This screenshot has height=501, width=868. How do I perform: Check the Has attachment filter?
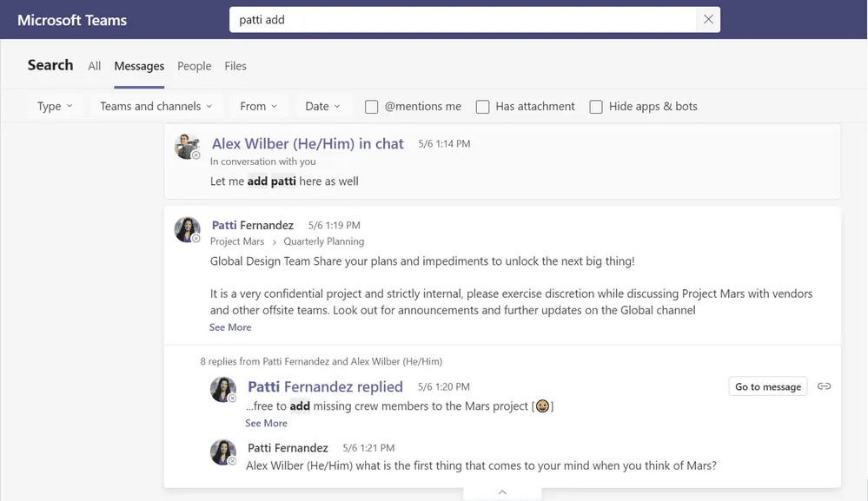[483, 106]
